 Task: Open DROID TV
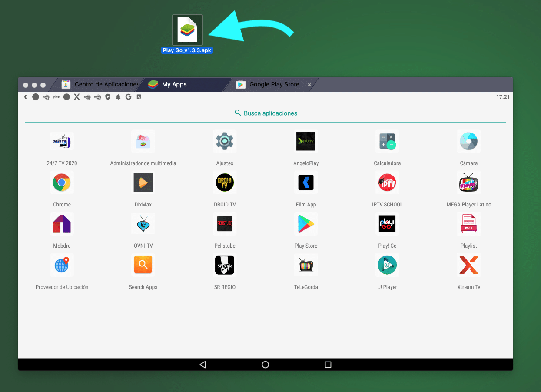coord(225,183)
